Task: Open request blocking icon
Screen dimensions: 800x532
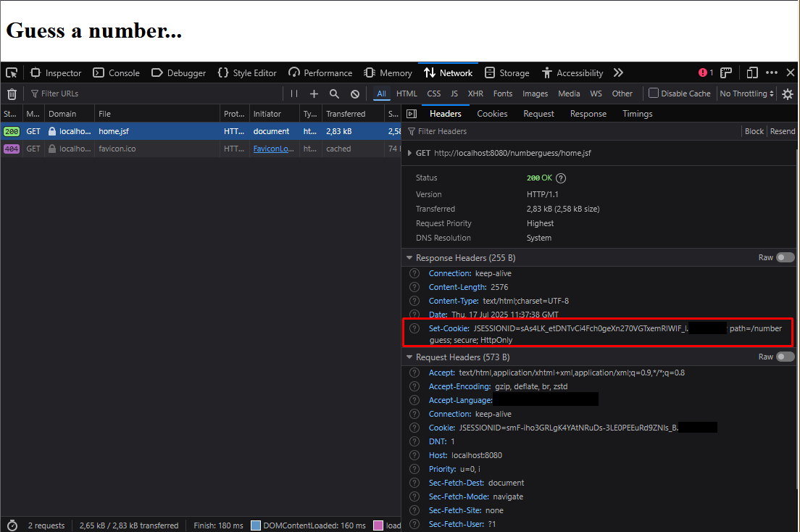Action: pos(355,93)
